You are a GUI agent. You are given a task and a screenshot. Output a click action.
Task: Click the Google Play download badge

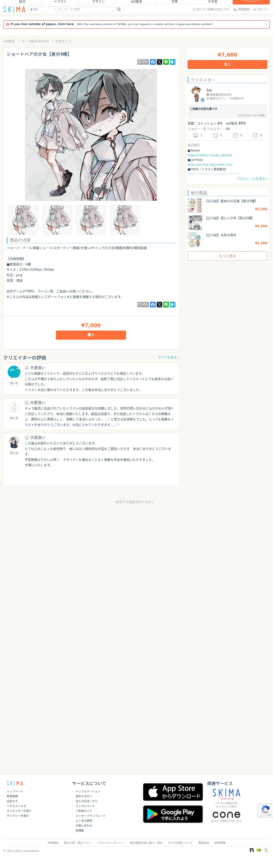(173, 814)
